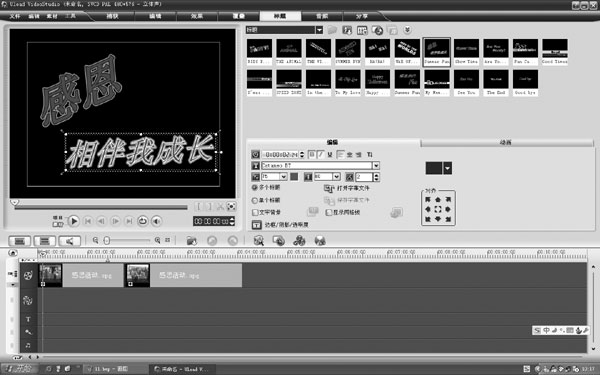Expand the font size dropdown

(284, 177)
